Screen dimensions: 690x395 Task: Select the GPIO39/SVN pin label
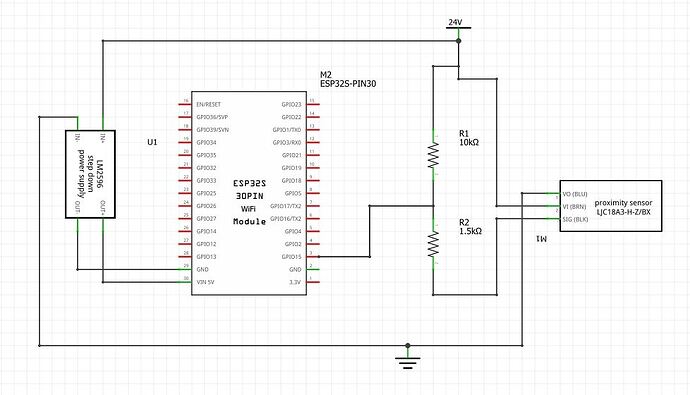tap(213, 130)
